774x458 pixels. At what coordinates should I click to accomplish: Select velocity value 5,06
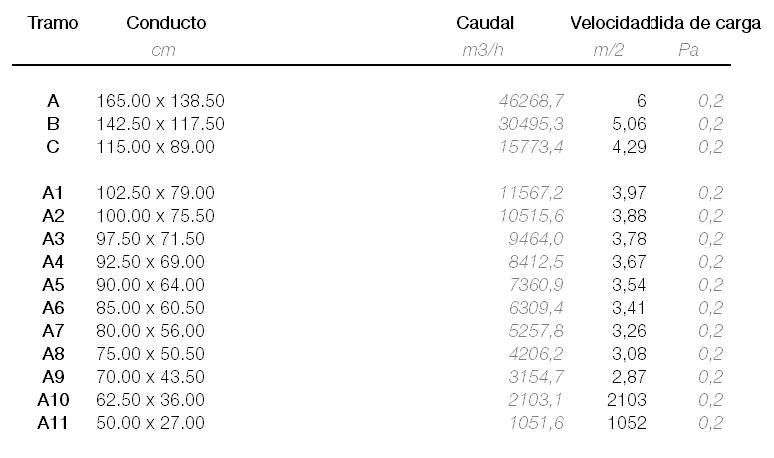tap(629, 124)
